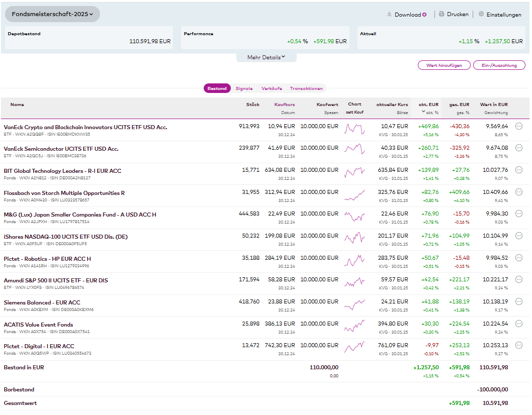Open options menu for Flossbach von Storch row
Image resolution: width=532 pixels, height=415 pixels.
tap(519, 192)
